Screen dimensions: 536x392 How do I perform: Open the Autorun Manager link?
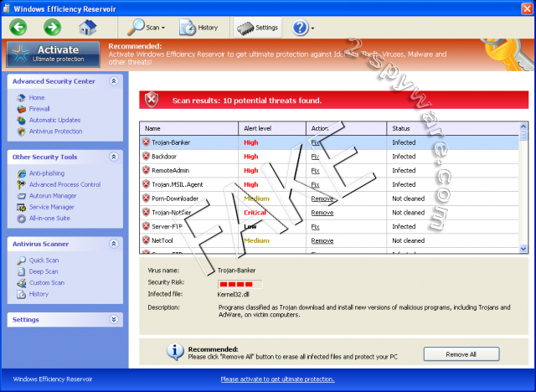click(53, 196)
